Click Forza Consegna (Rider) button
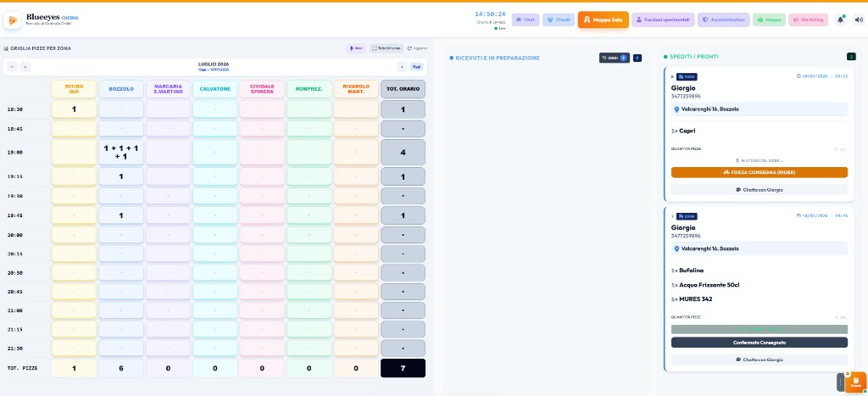868x396 pixels. [x=759, y=172]
